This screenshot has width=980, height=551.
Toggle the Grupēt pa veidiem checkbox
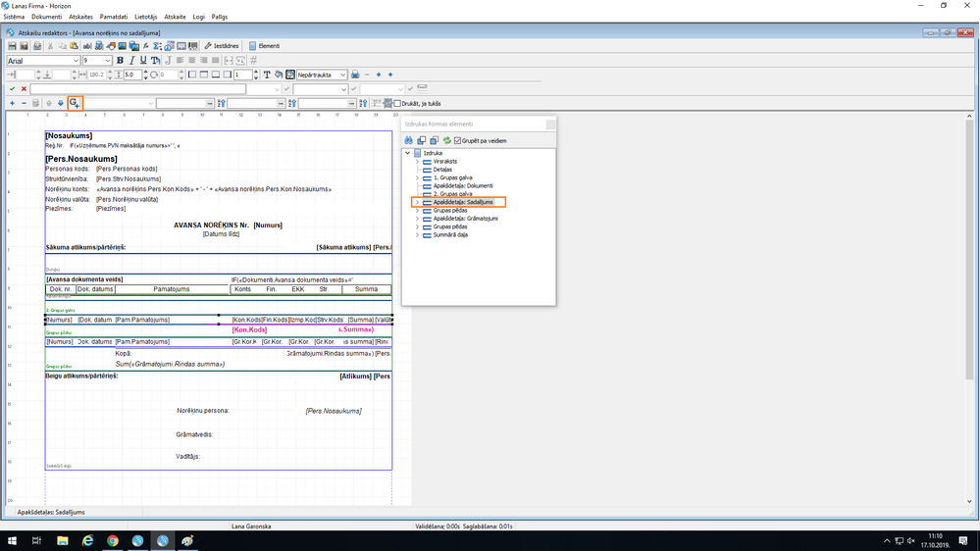click(x=457, y=140)
